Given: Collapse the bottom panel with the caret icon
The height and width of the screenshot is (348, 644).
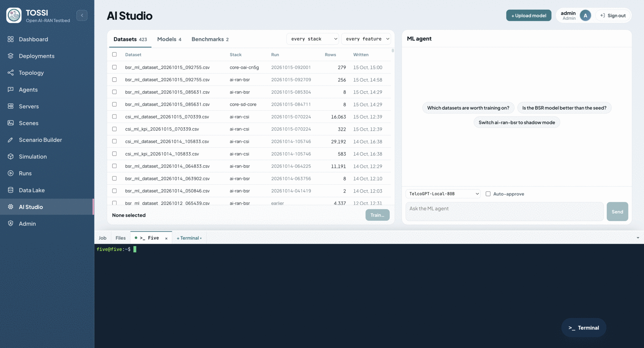Looking at the screenshot, I should point(638,238).
